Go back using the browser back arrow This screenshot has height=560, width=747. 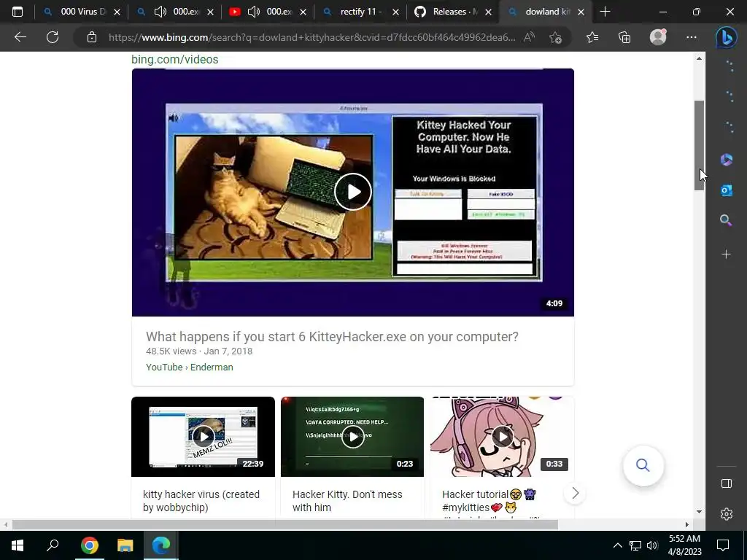(x=20, y=37)
